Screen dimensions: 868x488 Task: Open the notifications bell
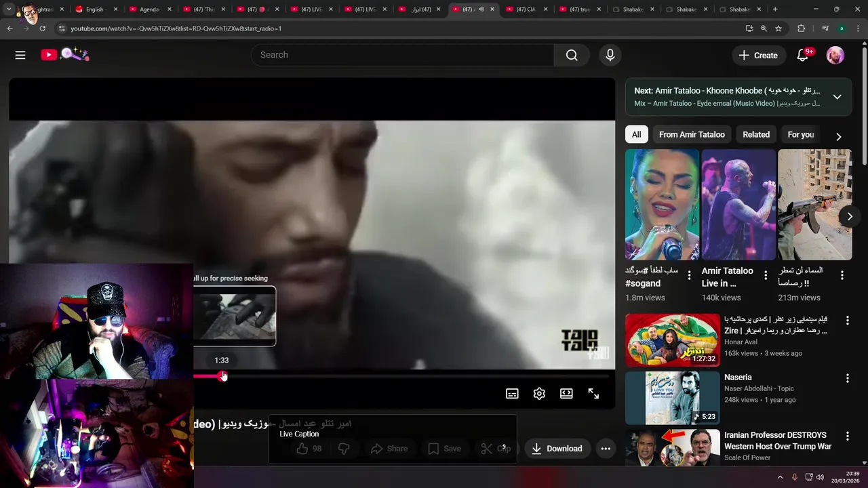(803, 55)
